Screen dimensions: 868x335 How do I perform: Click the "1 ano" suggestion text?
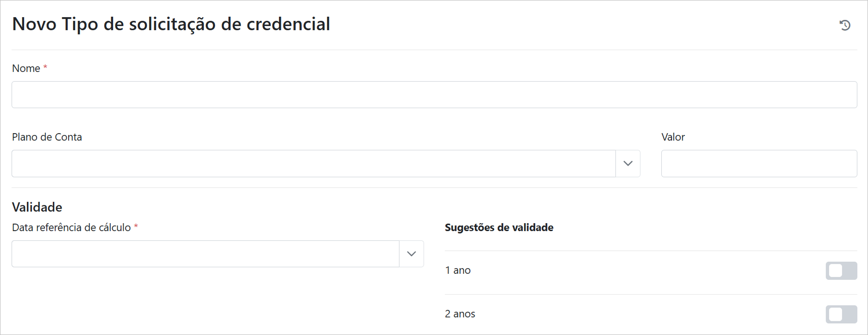458,271
